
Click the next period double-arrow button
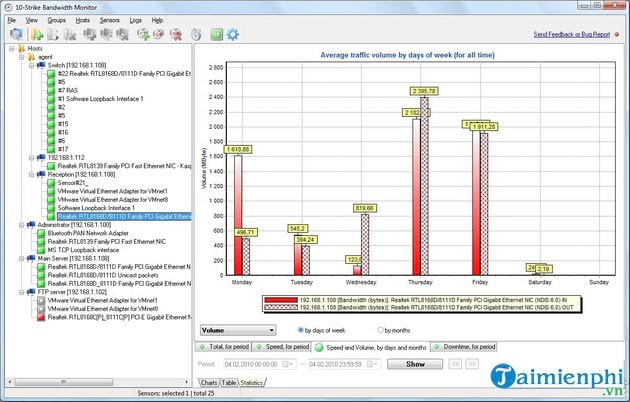pos(472,364)
